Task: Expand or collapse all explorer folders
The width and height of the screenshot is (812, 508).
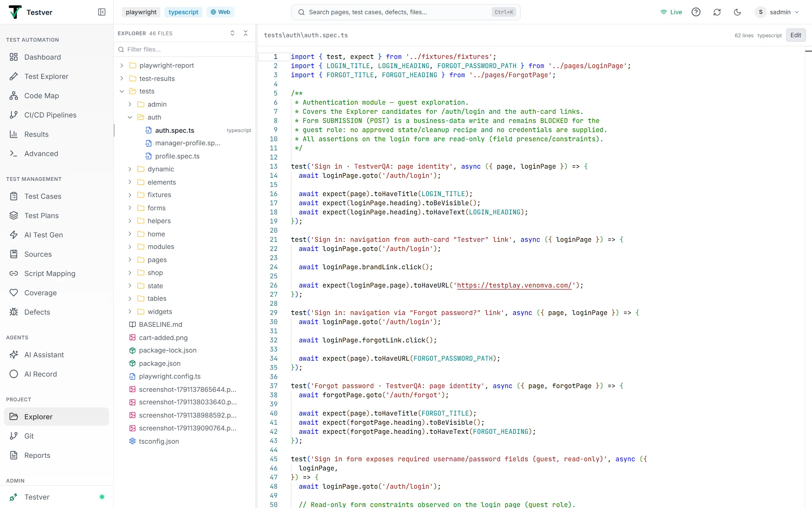Action: 232,33
